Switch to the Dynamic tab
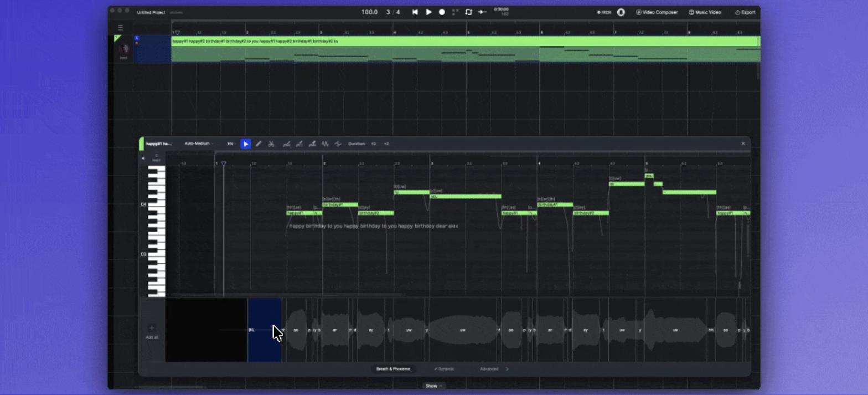The image size is (868, 395). pos(444,369)
